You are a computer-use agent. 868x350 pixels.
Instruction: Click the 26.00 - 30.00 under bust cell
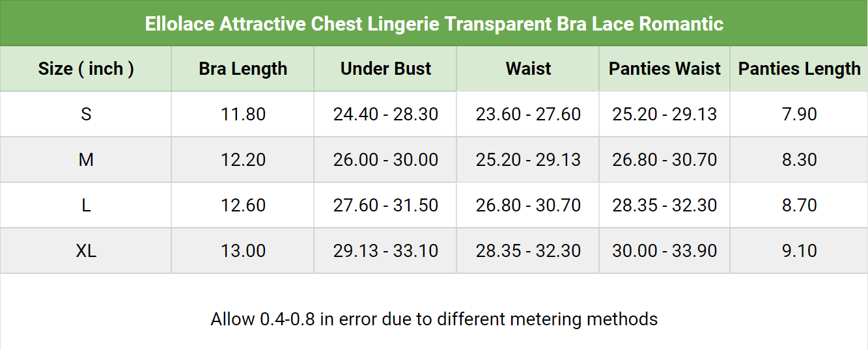coord(385,160)
